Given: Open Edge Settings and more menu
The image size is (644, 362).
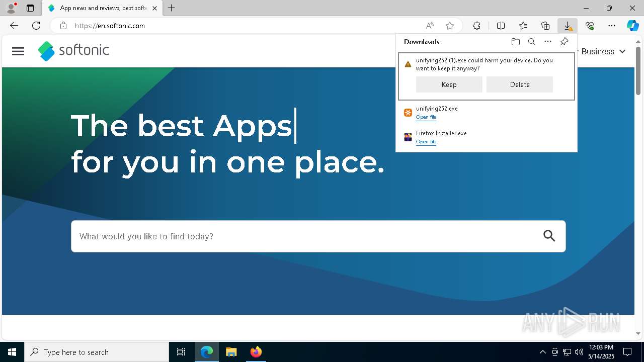Looking at the screenshot, I should click(x=612, y=26).
